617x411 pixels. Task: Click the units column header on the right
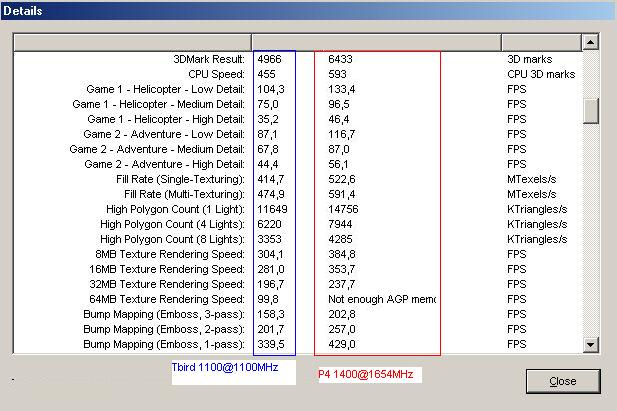(541, 42)
